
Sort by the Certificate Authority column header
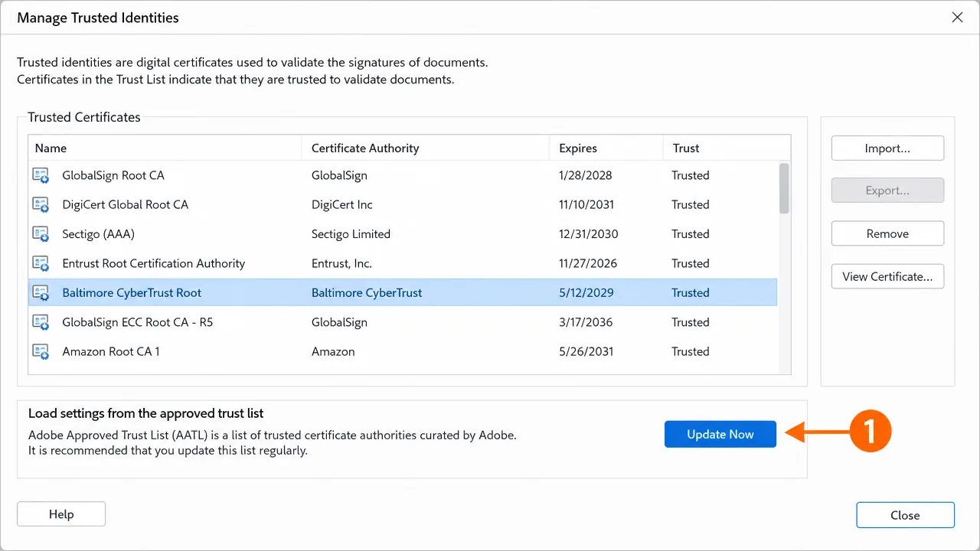click(x=425, y=148)
